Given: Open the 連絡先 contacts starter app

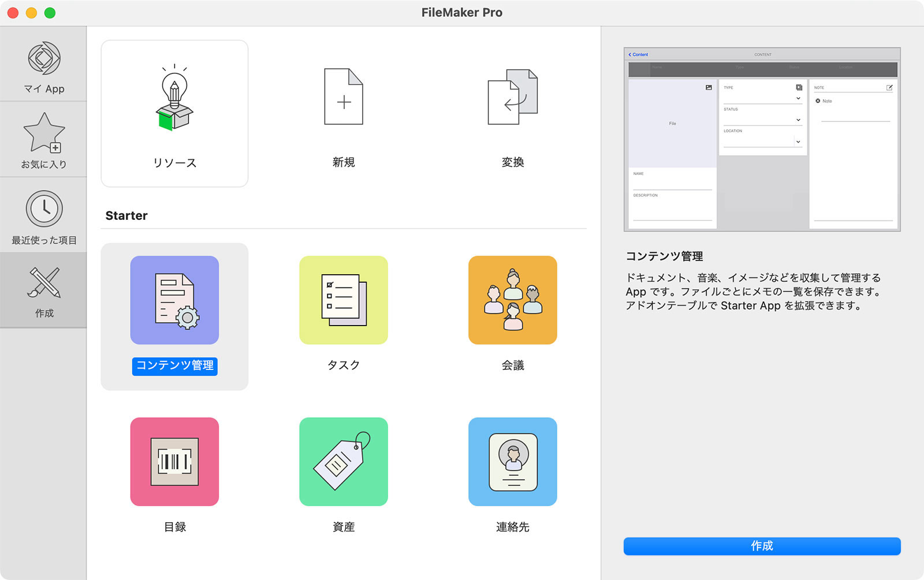Looking at the screenshot, I should [512, 462].
